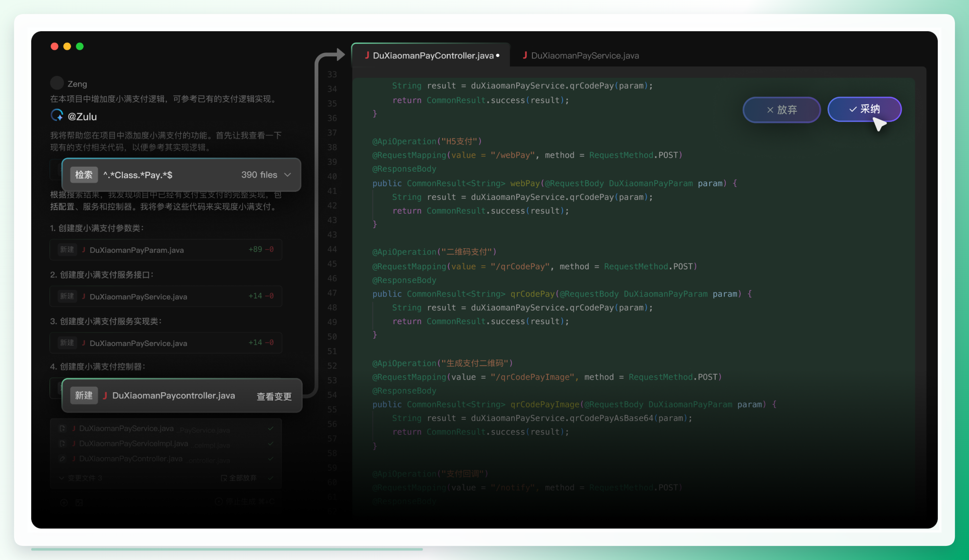Accept DuXiaomanPayServiceImpl.java with its checkmark
This screenshot has height=560, width=969.
(x=271, y=444)
